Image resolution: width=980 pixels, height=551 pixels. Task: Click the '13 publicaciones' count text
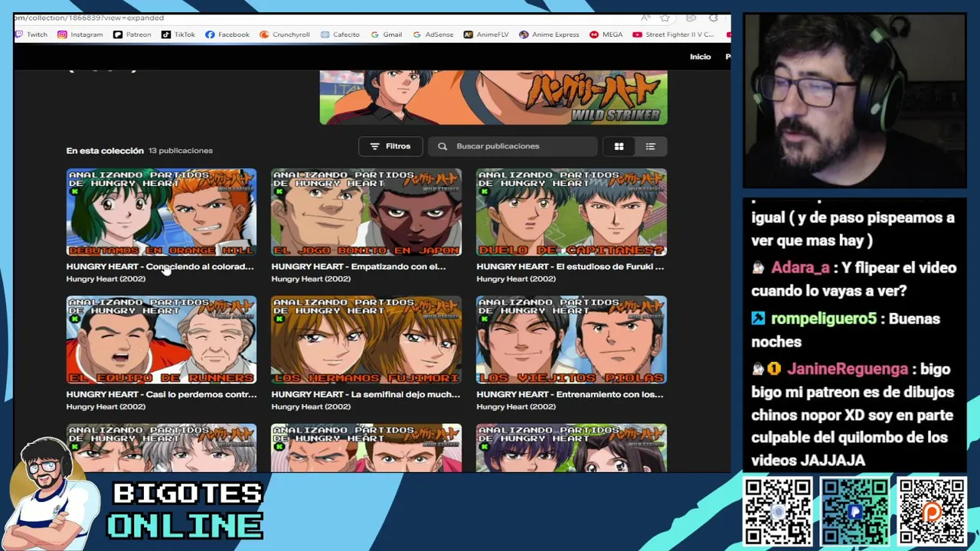(x=181, y=151)
